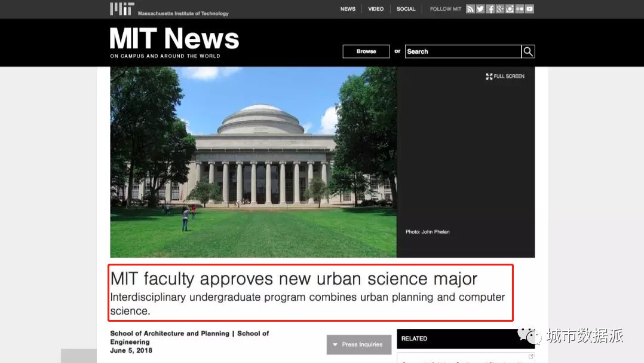Open MIT's Facebook page icon
Viewport: 644px width, 363px height.
tap(490, 9)
